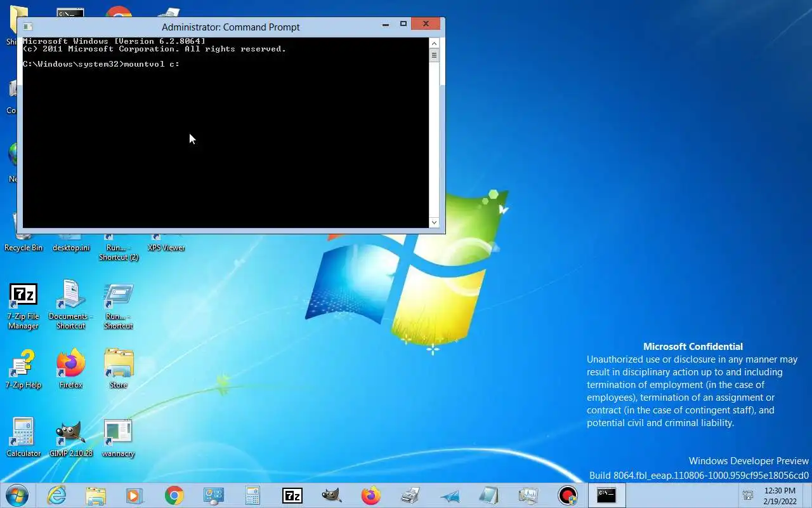
Task: Open the printer/fax taskbar icon
Action: (410, 495)
